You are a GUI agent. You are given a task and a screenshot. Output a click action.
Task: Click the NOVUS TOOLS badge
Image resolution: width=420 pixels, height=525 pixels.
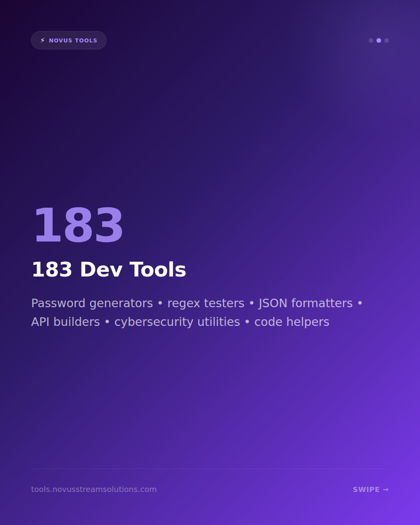pyautogui.click(x=69, y=40)
